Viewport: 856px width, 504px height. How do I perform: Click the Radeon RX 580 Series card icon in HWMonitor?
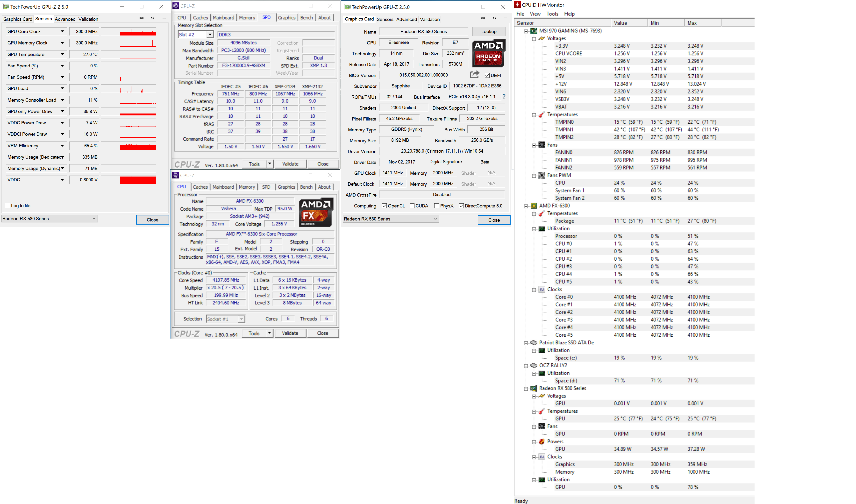click(x=534, y=388)
